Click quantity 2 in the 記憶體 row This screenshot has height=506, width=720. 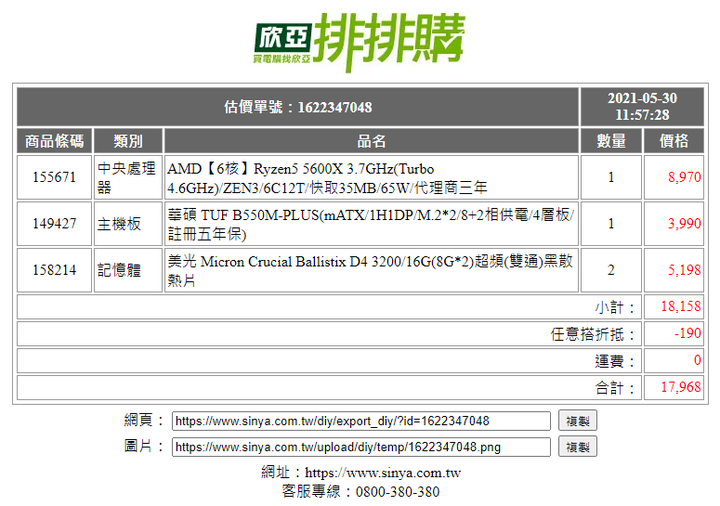pos(611,270)
